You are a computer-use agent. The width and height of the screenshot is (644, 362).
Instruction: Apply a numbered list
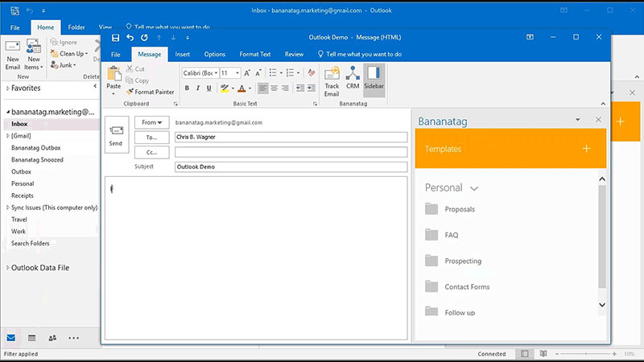(290, 73)
